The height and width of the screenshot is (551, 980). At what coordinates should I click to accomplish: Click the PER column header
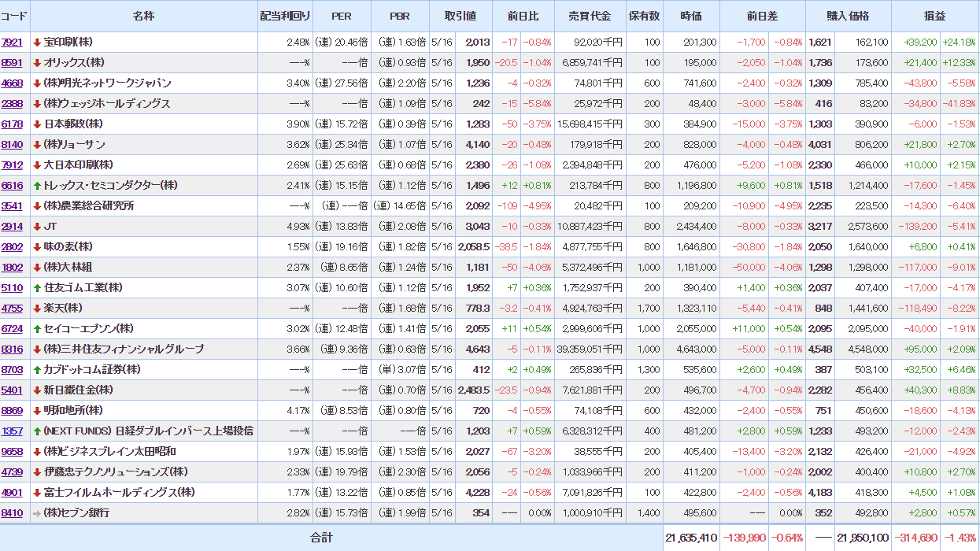pos(342,16)
